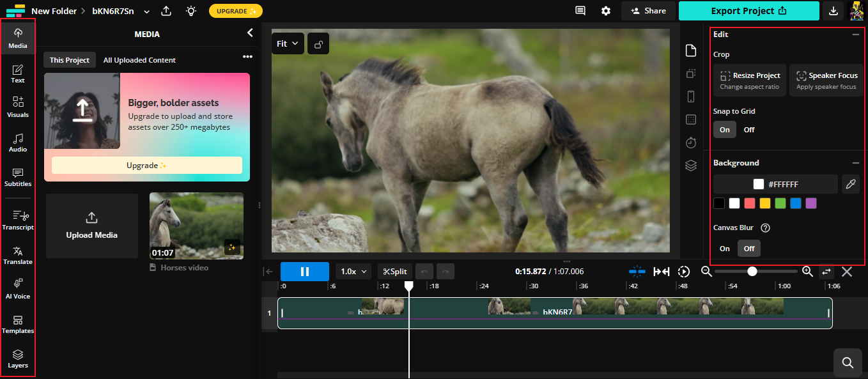Open the comments icon in top bar
The height and width of the screenshot is (379, 868).
tap(580, 11)
